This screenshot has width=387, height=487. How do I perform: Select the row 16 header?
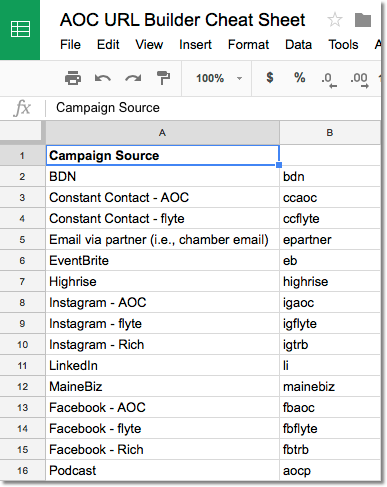22,470
